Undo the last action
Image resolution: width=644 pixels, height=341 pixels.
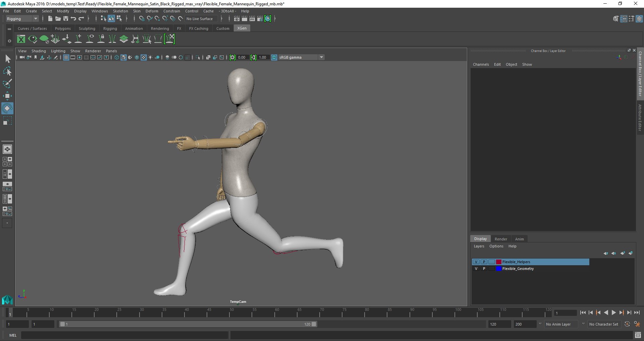[73, 19]
